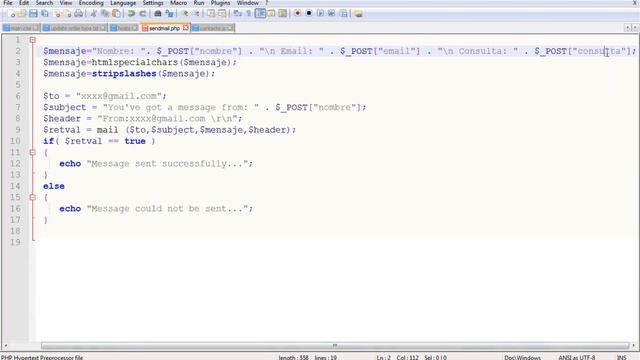
Task: Click the Close All toolbar icon
Action: [68, 14]
